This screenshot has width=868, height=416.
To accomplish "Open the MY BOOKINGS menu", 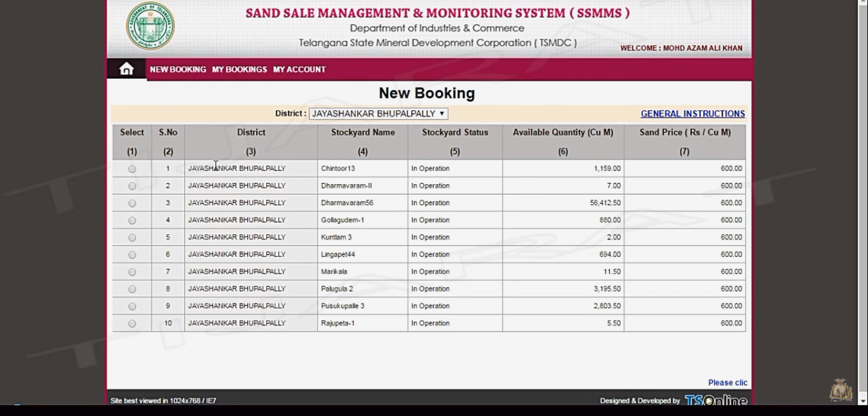I will 240,69.
